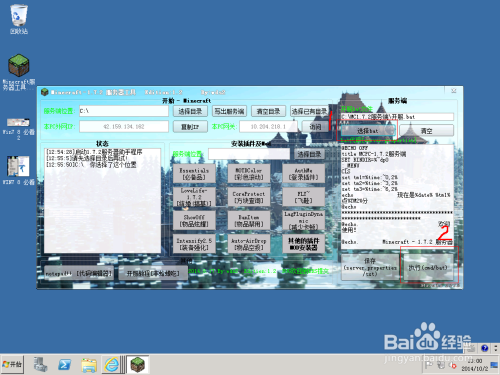Image resolution: width=500 pixels, height=375 pixels.
Task: Click the 清空目录 button
Action: point(268,111)
